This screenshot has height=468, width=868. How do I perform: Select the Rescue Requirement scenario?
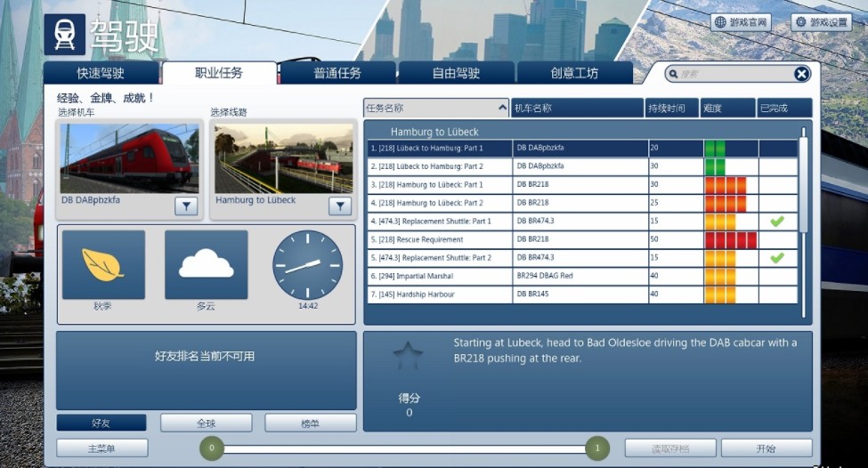click(582, 239)
